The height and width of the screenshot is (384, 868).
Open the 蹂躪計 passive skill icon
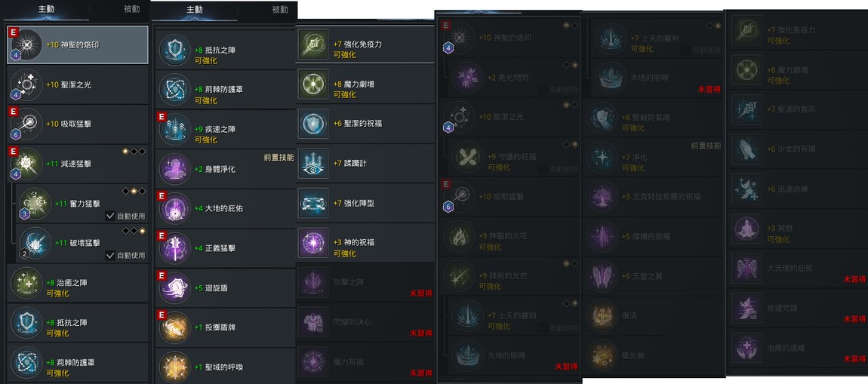point(313,163)
